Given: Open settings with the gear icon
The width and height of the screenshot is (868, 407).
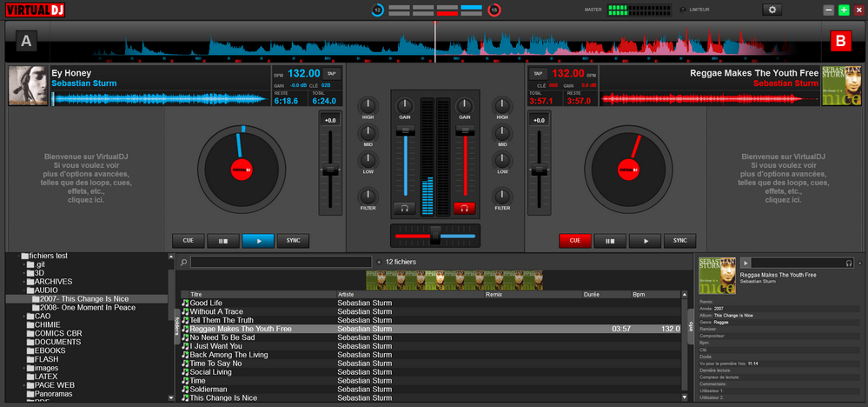Looking at the screenshot, I should (x=772, y=10).
